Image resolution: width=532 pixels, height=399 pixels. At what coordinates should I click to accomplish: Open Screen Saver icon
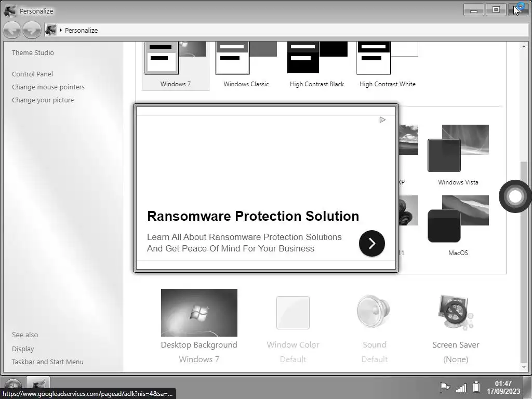coord(455,312)
